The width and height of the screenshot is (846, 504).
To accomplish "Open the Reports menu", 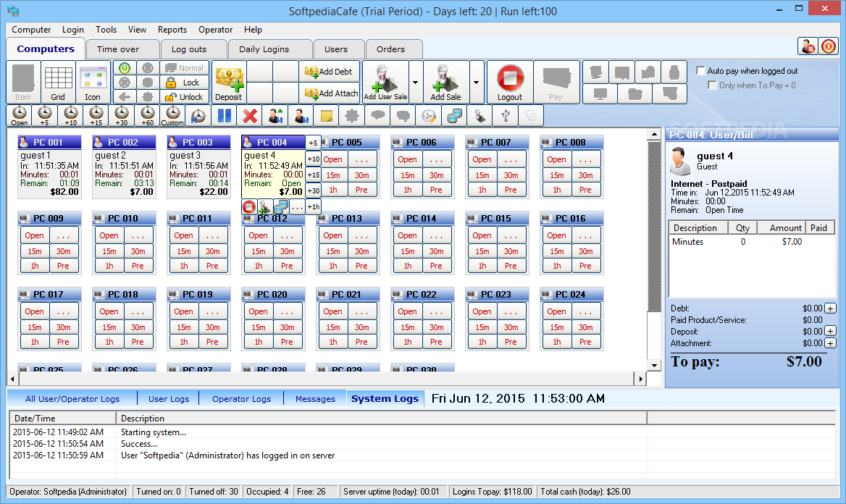I will point(172,30).
